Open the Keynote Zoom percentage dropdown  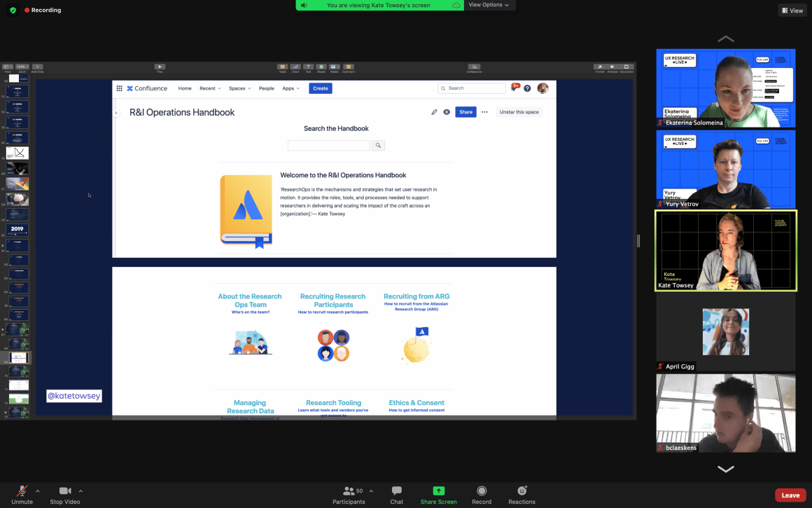[22, 67]
